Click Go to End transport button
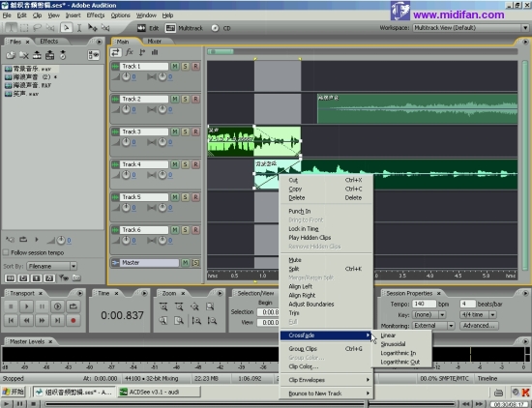This screenshot has height=408, width=532. tap(58, 320)
